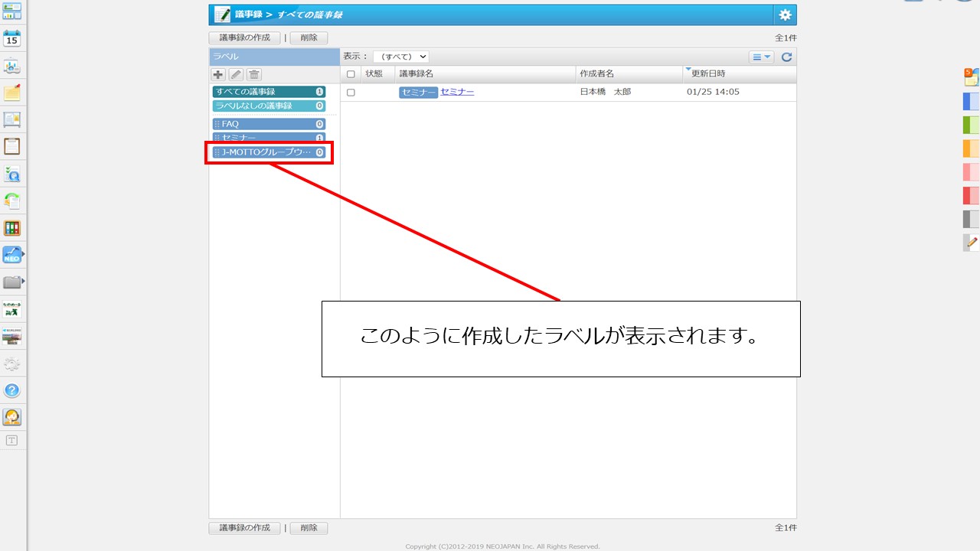Click the edit label pencil icon
980x551 pixels.
tap(236, 74)
